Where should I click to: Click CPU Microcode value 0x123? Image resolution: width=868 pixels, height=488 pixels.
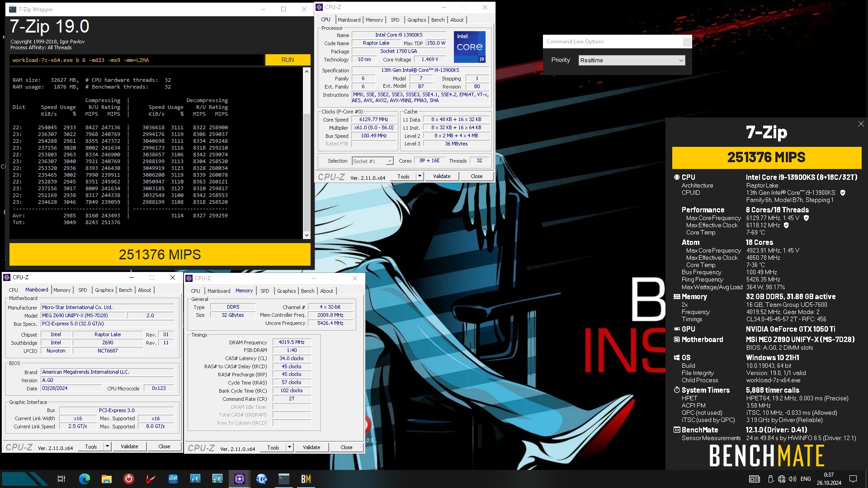(x=159, y=388)
